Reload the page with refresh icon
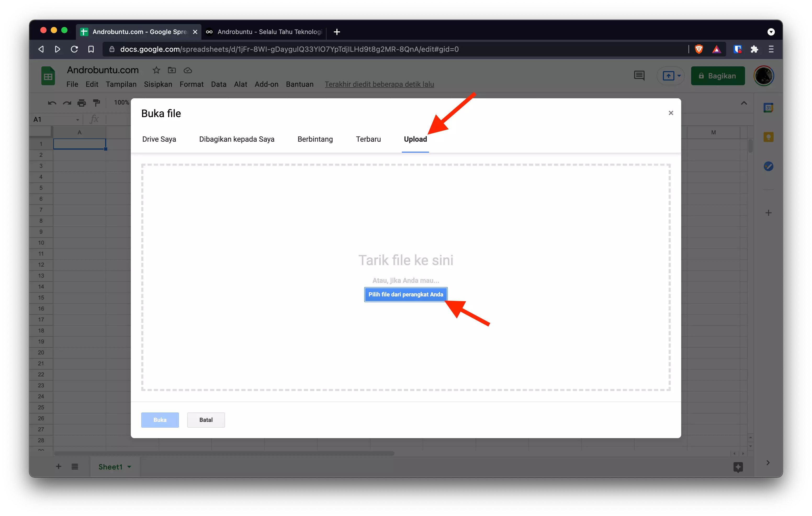812x516 pixels. click(74, 49)
